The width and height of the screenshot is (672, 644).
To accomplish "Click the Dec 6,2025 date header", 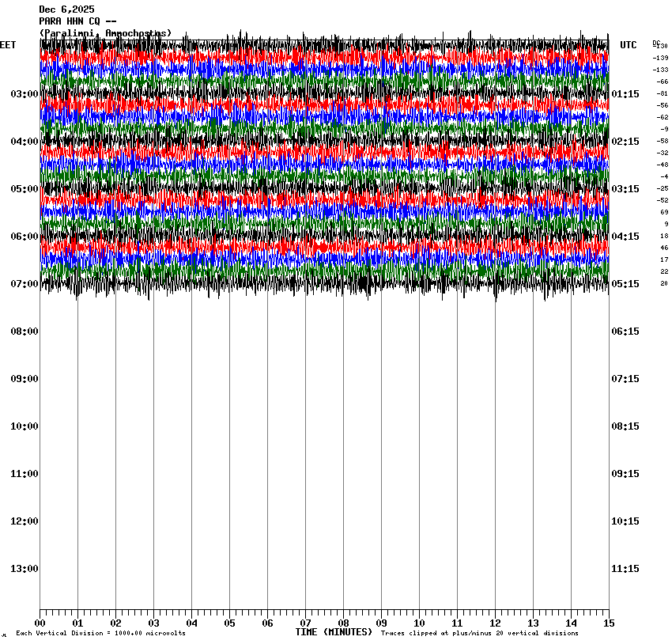I will pyautogui.click(x=66, y=9).
